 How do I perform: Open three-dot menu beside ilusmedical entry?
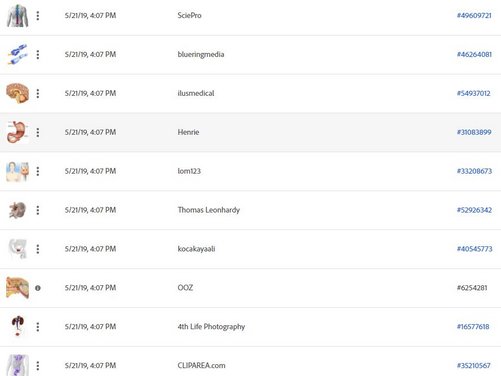(38, 94)
